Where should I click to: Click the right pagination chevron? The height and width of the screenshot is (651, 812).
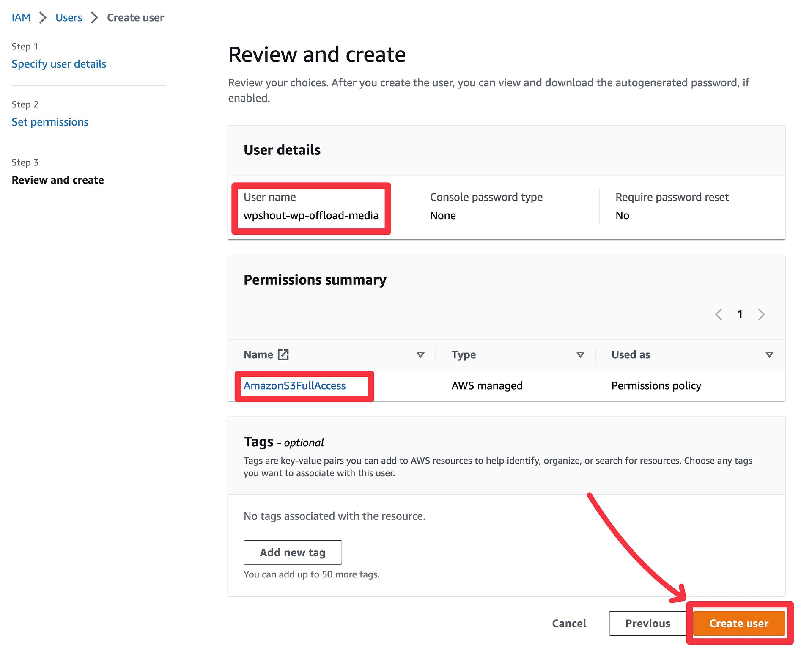tap(762, 314)
